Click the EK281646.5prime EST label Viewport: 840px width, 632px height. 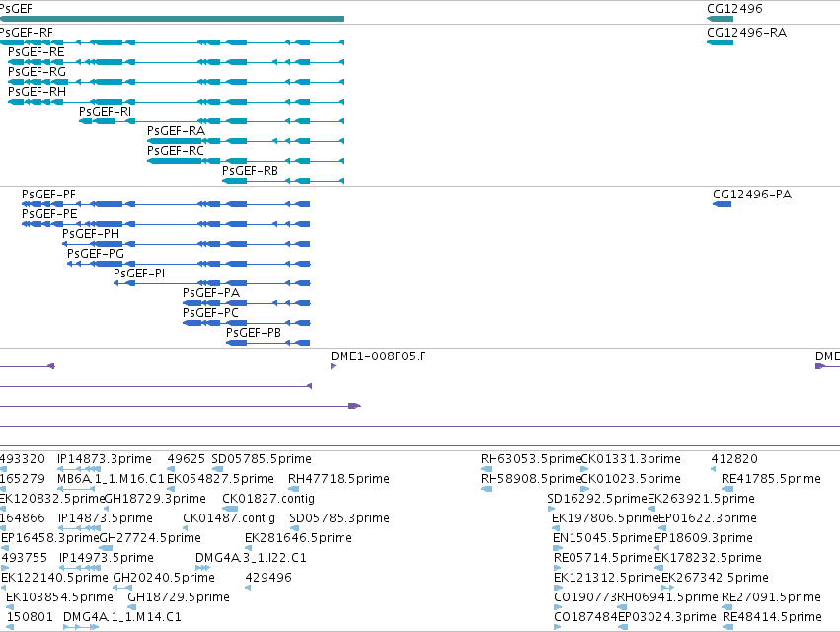[x=298, y=538]
